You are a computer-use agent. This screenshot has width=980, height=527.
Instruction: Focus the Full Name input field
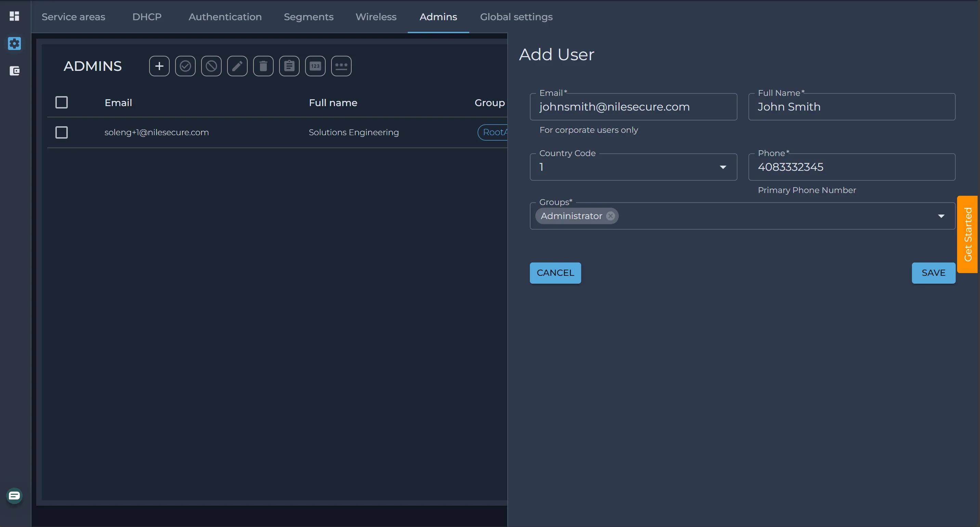point(852,107)
